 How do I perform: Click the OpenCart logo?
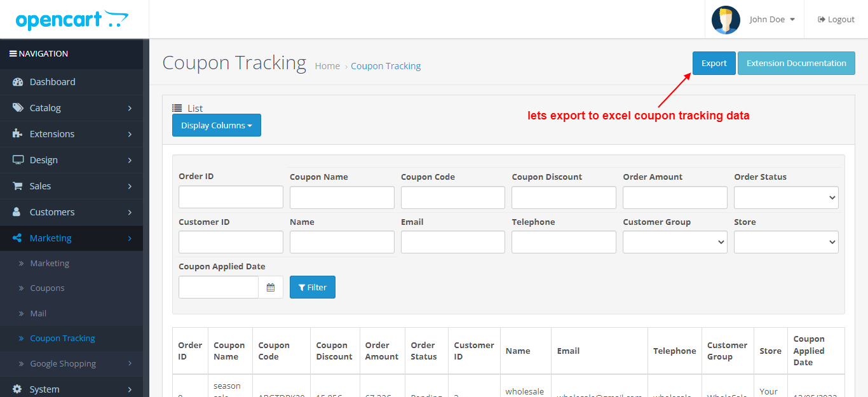[72, 20]
